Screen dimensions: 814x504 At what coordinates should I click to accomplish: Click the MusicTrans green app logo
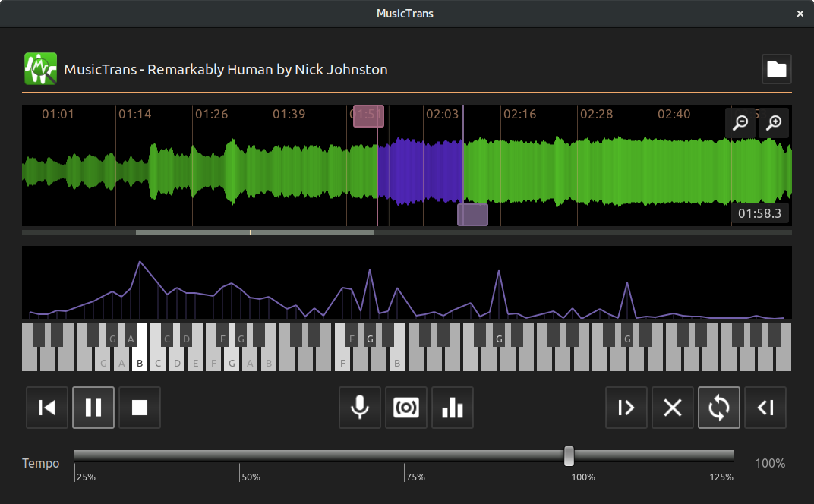pos(41,69)
